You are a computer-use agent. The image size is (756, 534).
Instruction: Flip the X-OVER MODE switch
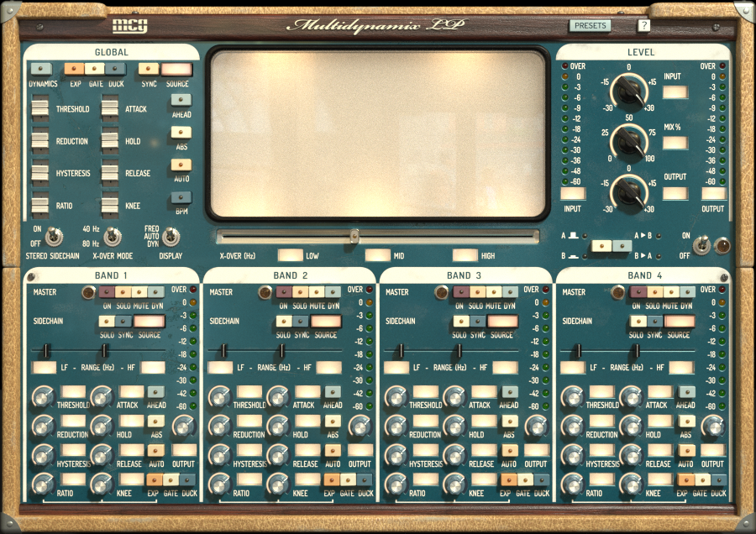(x=112, y=237)
